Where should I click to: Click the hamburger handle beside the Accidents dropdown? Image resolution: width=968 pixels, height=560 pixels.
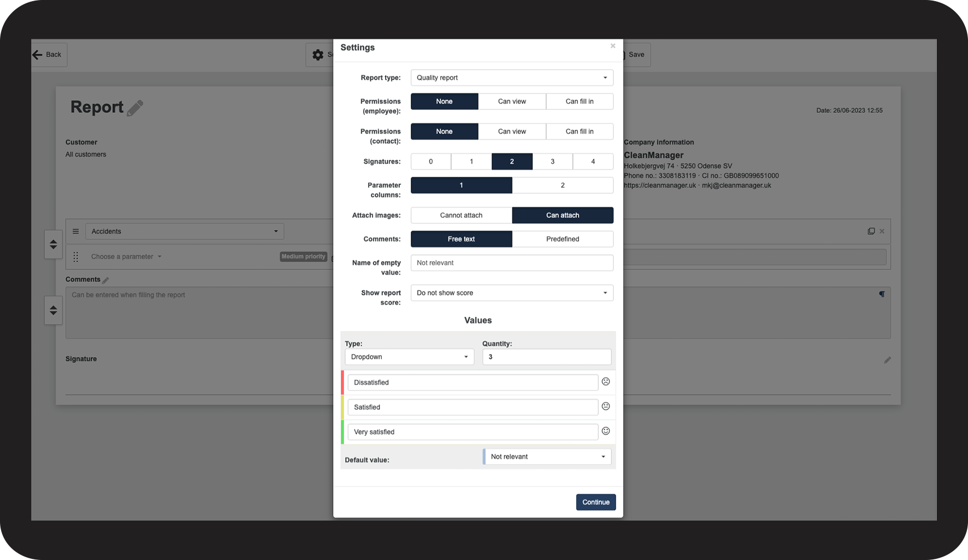76,231
